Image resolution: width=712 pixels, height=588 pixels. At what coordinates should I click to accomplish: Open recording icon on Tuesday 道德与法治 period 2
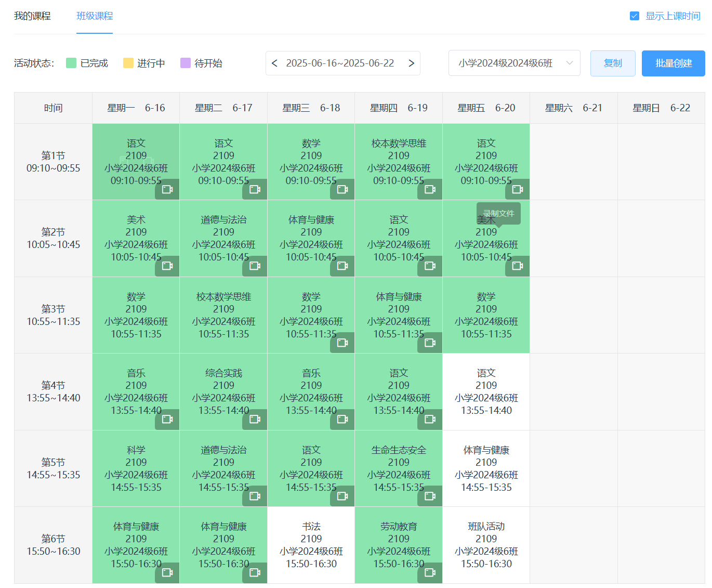click(x=255, y=266)
